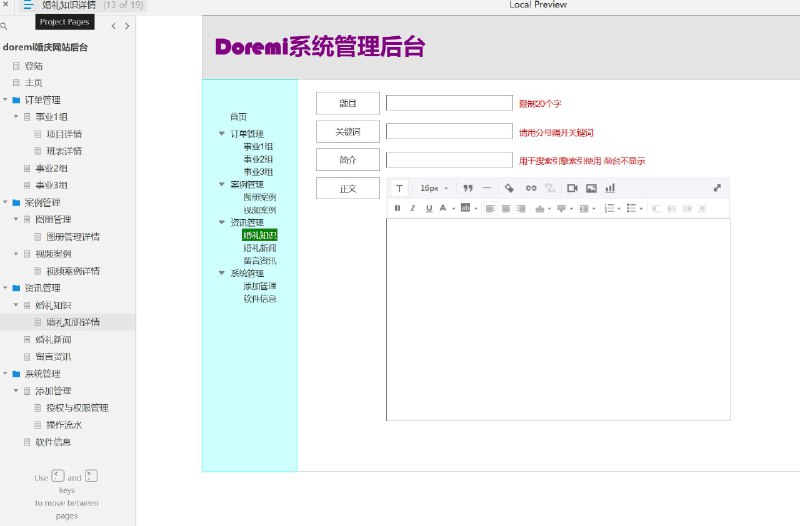Open the bullet list style dropdown arrow
Screen dimensions: 800x526
[641, 209]
